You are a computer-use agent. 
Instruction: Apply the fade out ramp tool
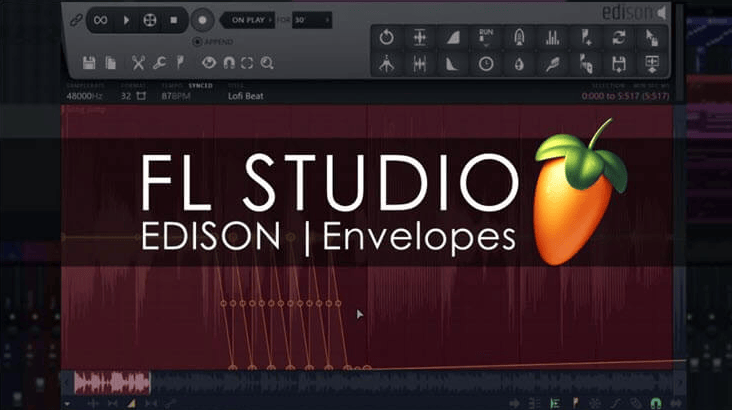click(x=453, y=64)
